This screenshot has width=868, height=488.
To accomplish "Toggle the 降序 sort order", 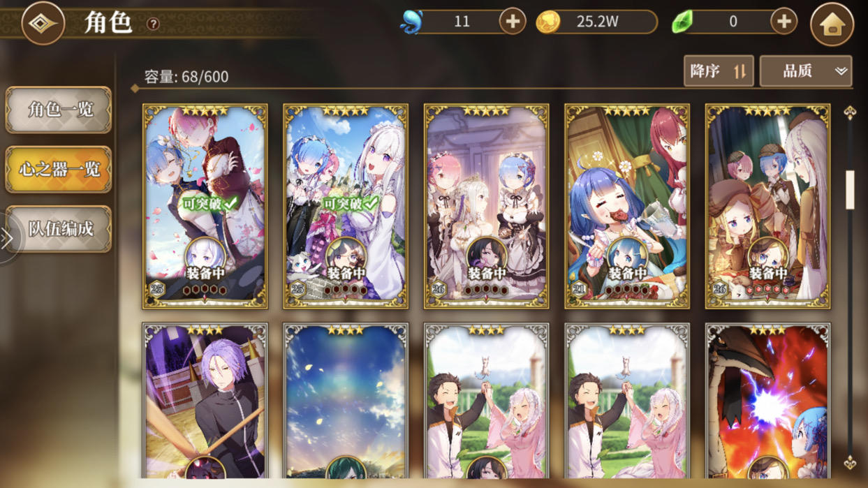I will click(x=719, y=71).
